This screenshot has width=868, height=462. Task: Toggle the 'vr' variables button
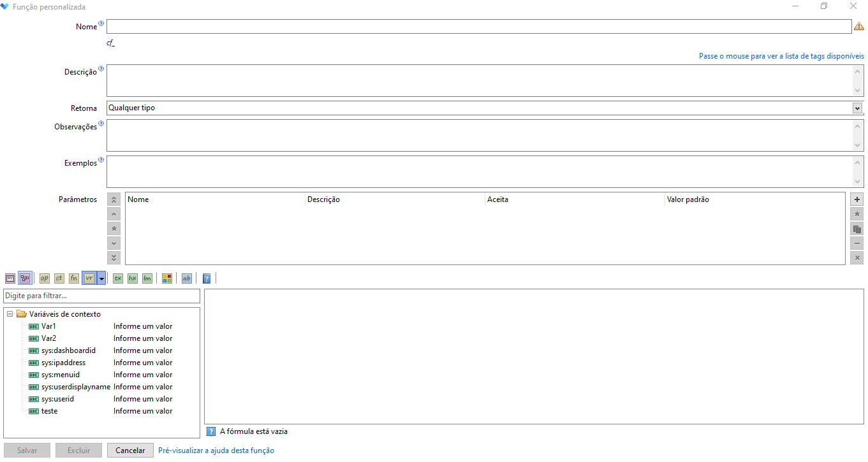(x=89, y=278)
